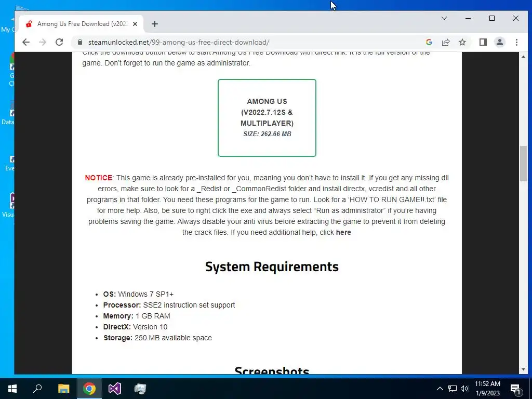Screen dimensions: 532x399
Task: Minimize the Chrome window
Action: pyautogui.click(x=468, y=18)
